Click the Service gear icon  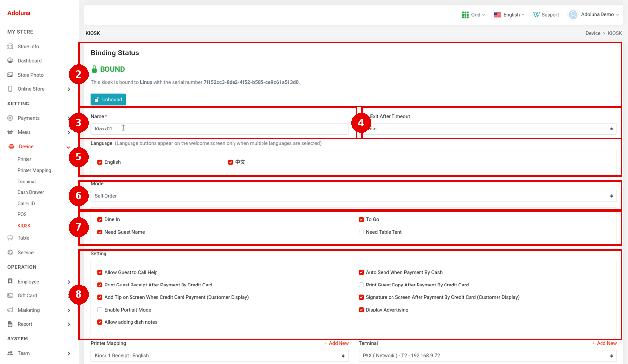pyautogui.click(x=10, y=253)
